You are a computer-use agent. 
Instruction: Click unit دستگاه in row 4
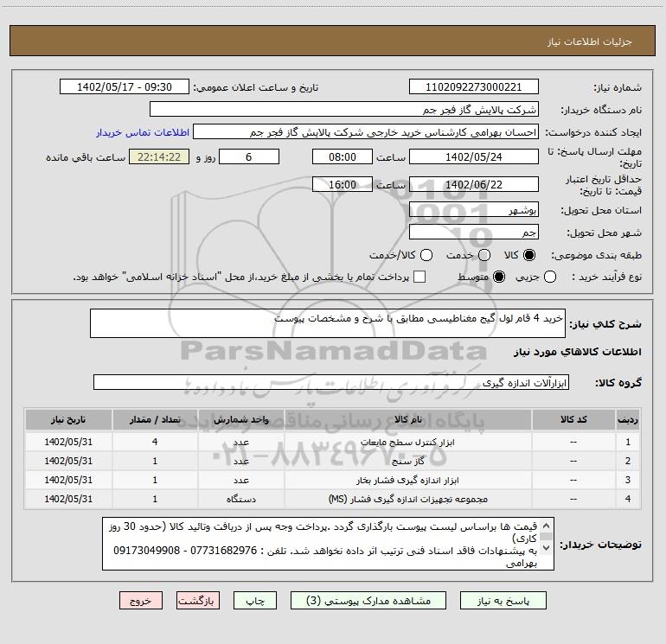240,500
